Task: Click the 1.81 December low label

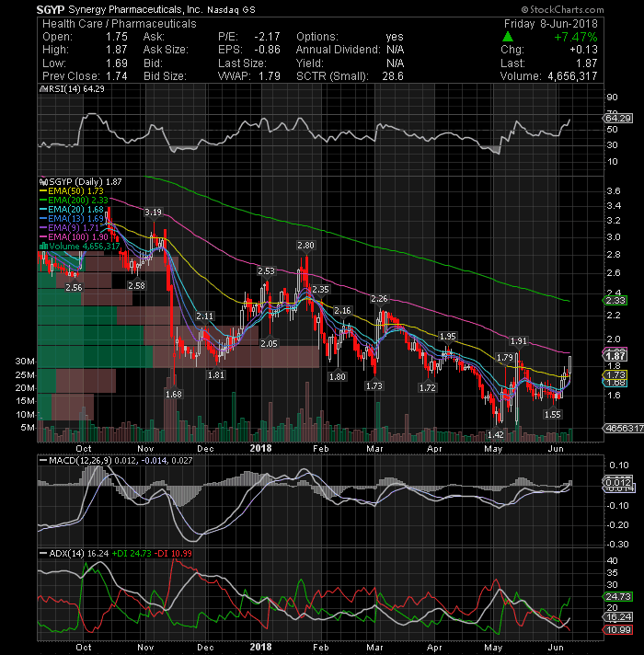Action: (216, 375)
